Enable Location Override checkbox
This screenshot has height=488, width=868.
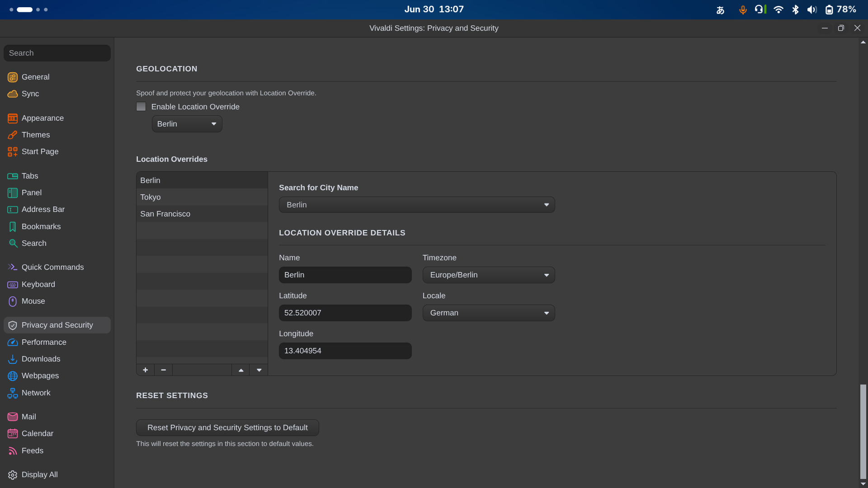(141, 107)
